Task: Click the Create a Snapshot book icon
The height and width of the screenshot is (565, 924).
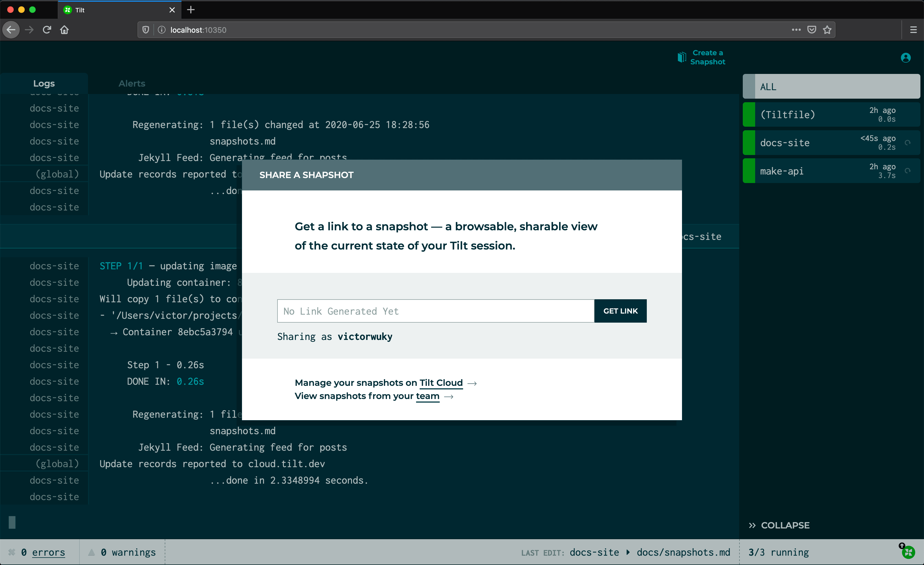Action: (682, 57)
